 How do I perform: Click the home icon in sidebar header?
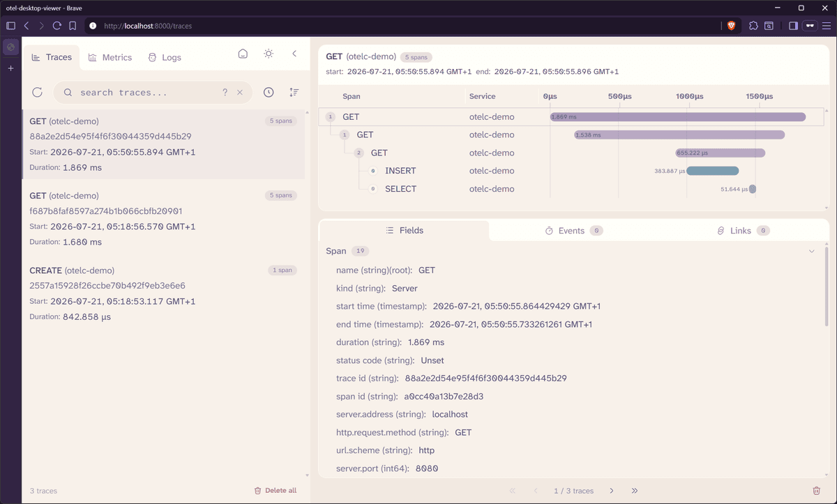(x=243, y=54)
